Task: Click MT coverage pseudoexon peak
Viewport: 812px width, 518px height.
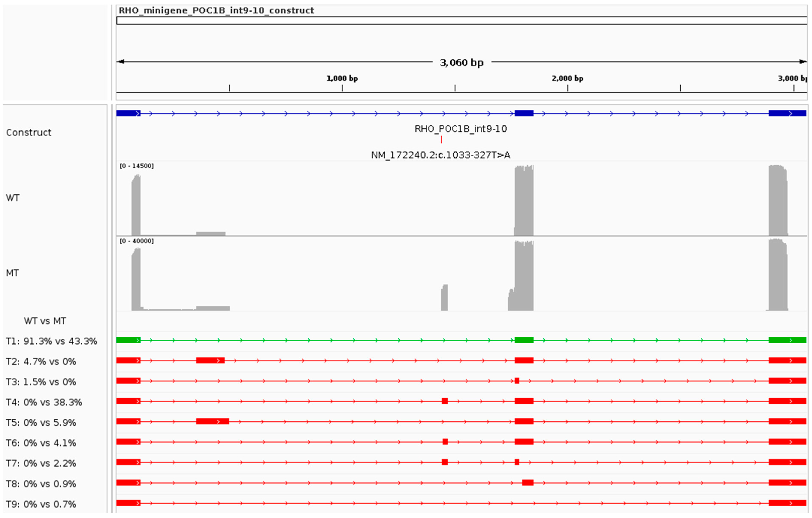Action: pos(444,298)
